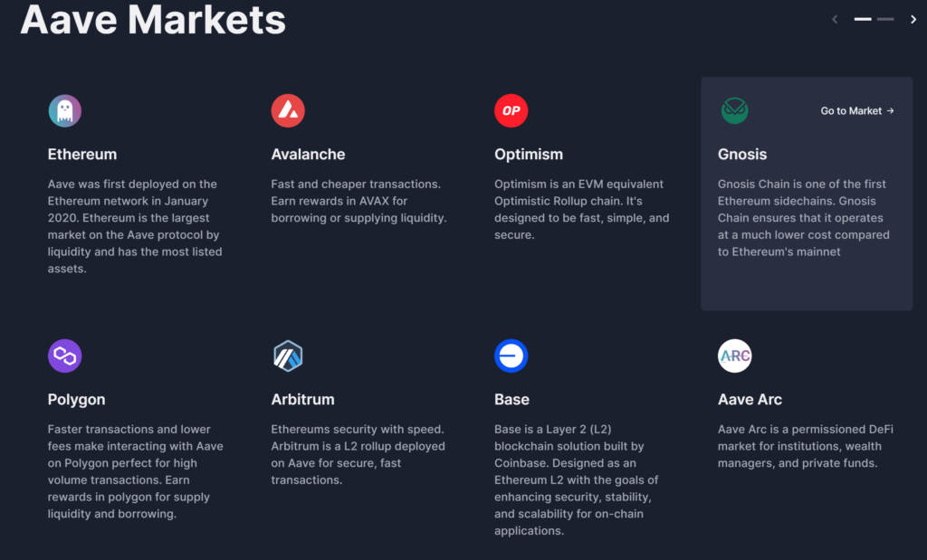This screenshot has width=927, height=560.
Task: Select the Ethereum market title
Action: 82,154
